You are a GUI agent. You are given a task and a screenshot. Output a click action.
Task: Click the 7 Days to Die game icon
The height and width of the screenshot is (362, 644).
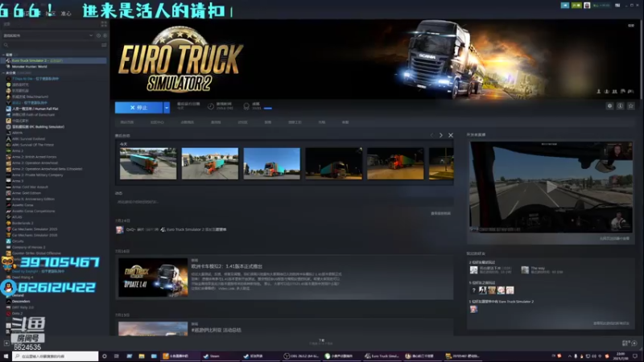point(8,78)
